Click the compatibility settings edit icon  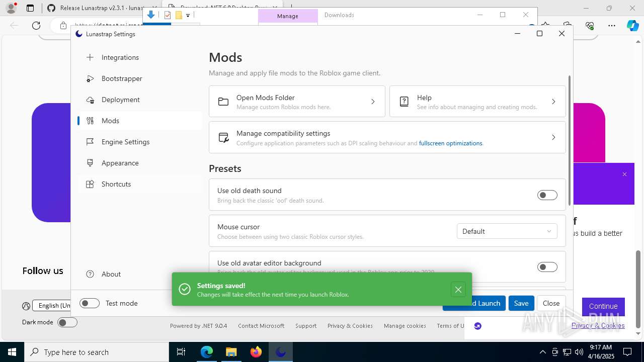pyautogui.click(x=223, y=137)
